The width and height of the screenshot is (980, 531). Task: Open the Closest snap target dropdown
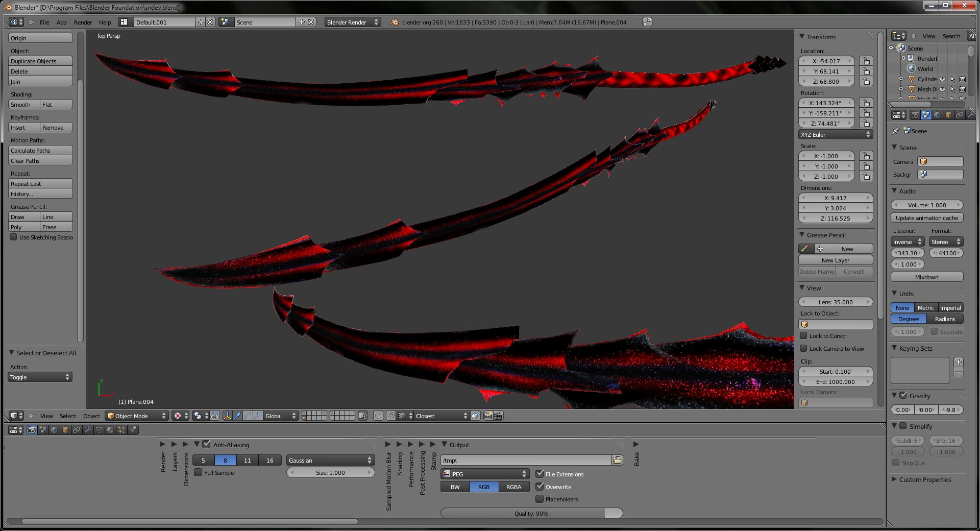pos(441,416)
